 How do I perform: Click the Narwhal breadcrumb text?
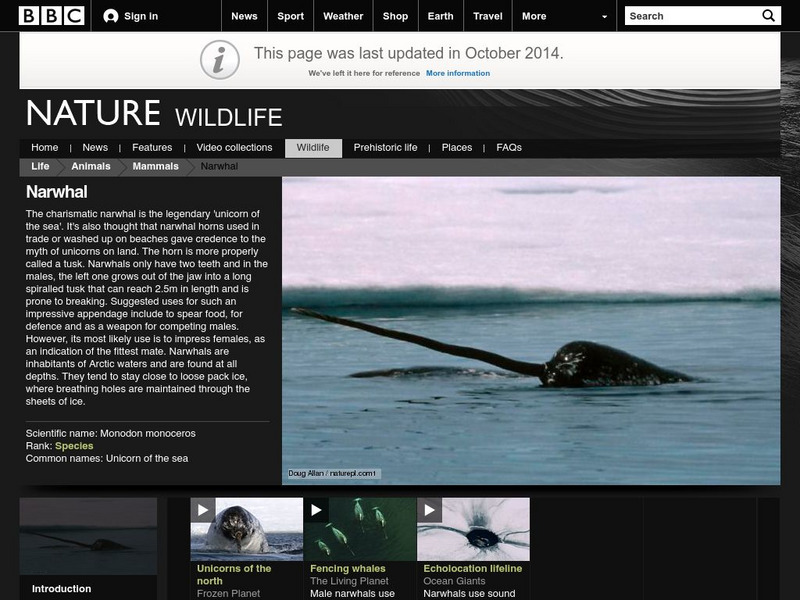click(219, 166)
